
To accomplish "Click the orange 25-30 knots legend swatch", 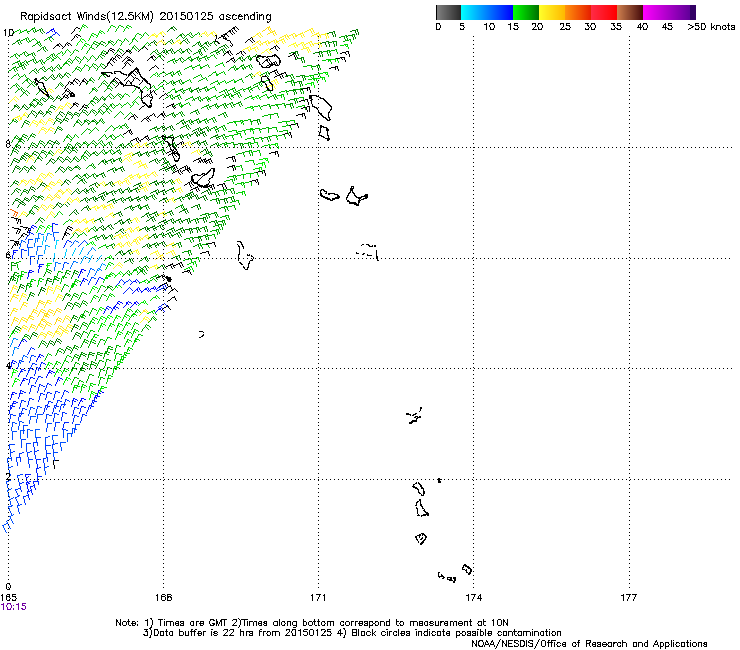I will click(578, 12).
